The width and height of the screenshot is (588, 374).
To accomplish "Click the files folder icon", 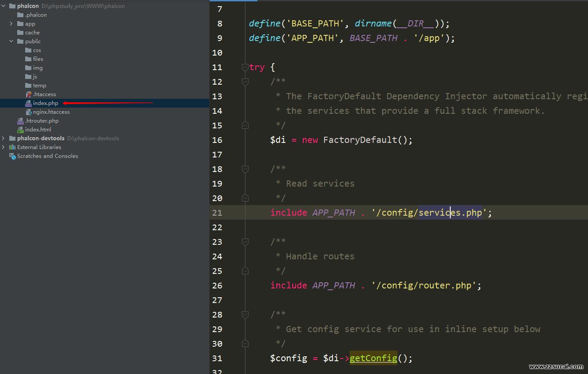I will pos(28,59).
